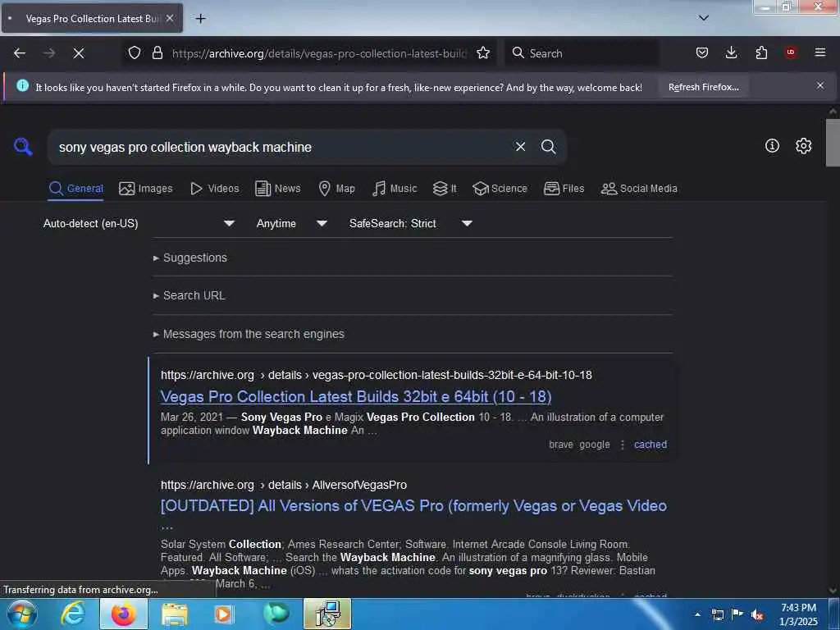
Task: Open the Windows Start menu
Action: click(21, 614)
